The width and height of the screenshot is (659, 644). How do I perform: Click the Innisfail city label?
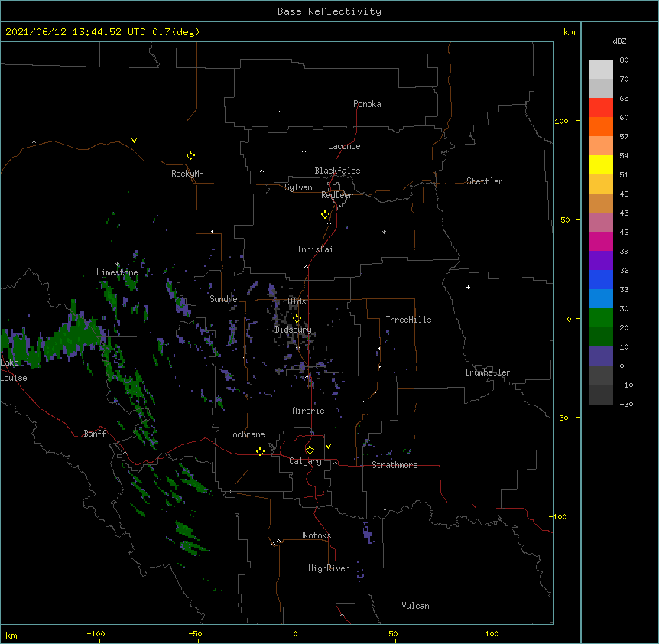[x=317, y=249]
